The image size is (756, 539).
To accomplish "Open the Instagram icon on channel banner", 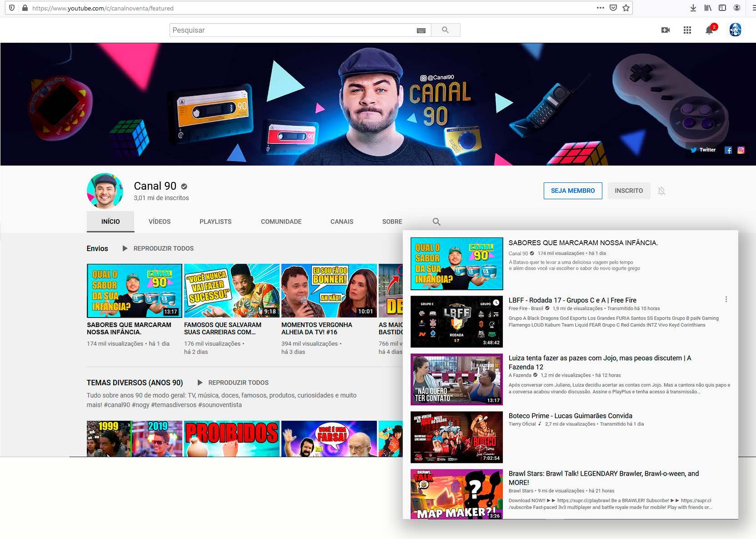I will click(x=741, y=150).
